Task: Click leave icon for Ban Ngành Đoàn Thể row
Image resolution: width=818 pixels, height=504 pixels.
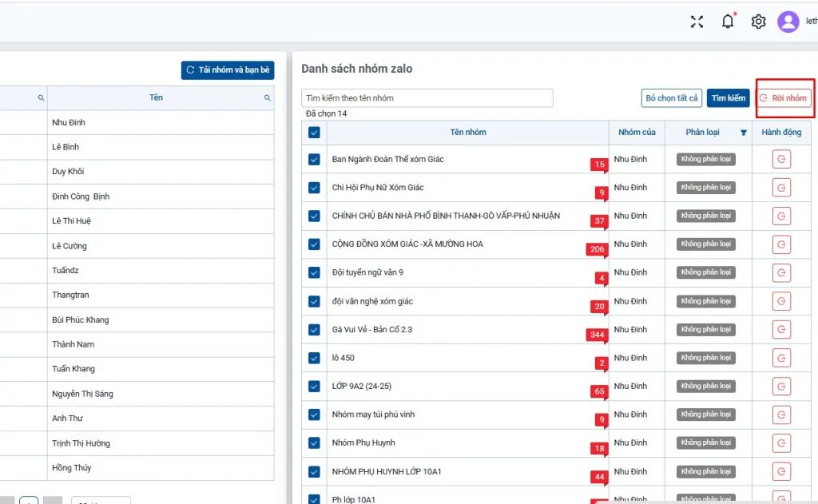Action: pyautogui.click(x=781, y=159)
